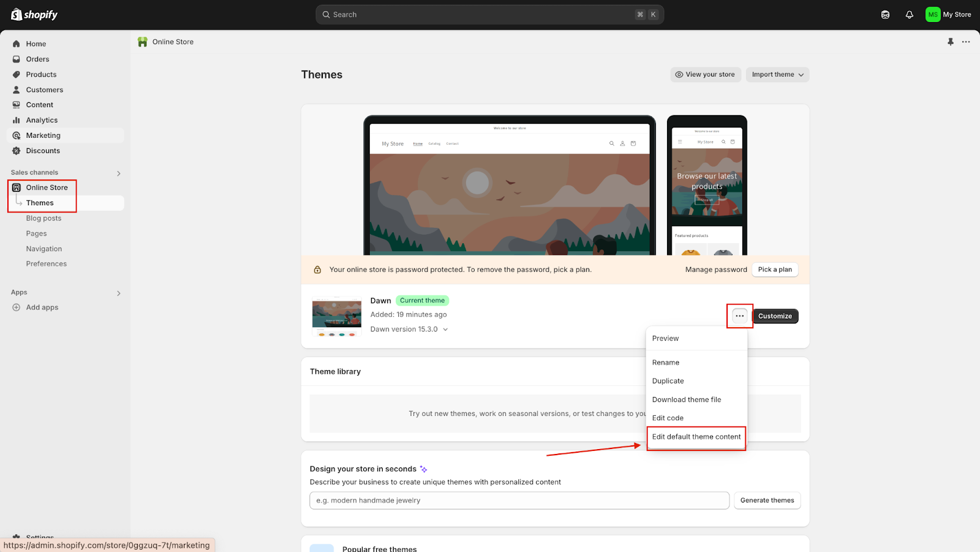
Task: Click the sparkle AI icon beside Design your store
Action: (x=423, y=469)
